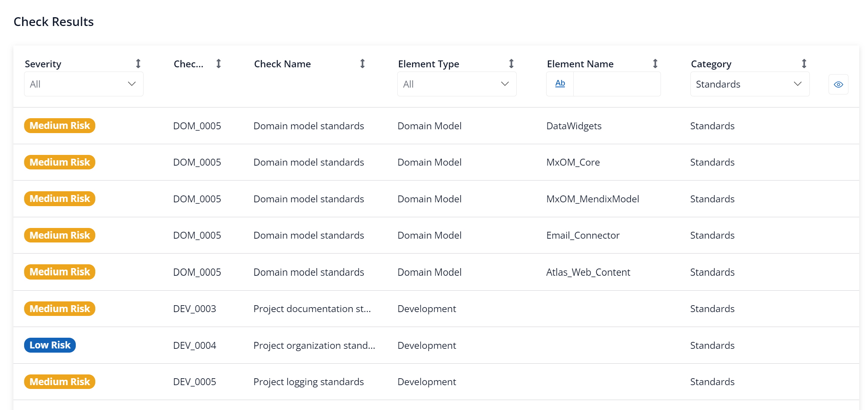Image resolution: width=868 pixels, height=410 pixels.
Task: Click Medium Risk badge for Atlas_Web_Content
Action: pos(60,272)
